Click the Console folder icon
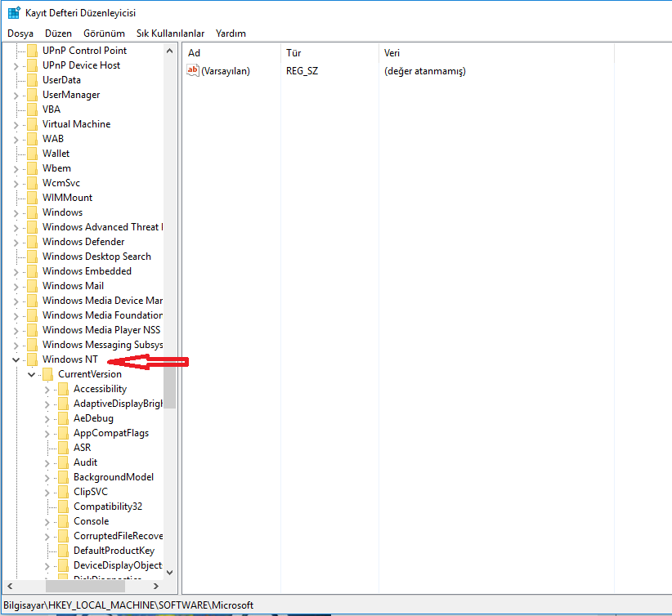The height and width of the screenshot is (616, 672). point(63,521)
